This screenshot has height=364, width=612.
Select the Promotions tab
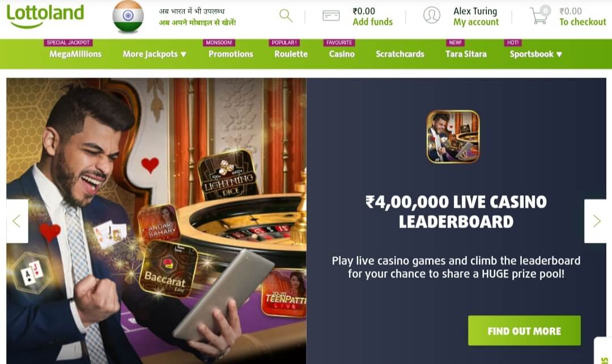(x=231, y=54)
